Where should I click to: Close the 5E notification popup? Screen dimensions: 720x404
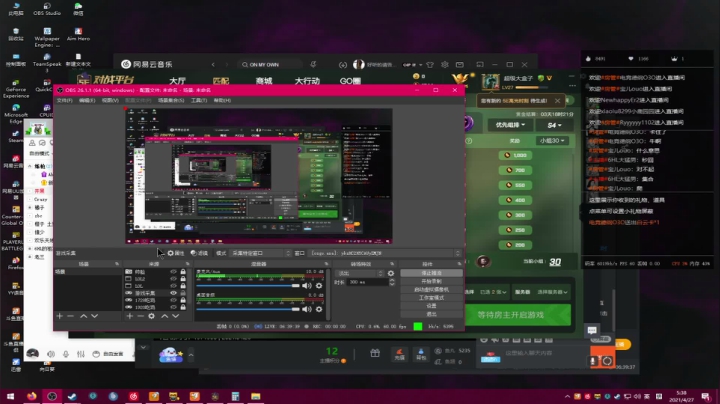[557, 101]
